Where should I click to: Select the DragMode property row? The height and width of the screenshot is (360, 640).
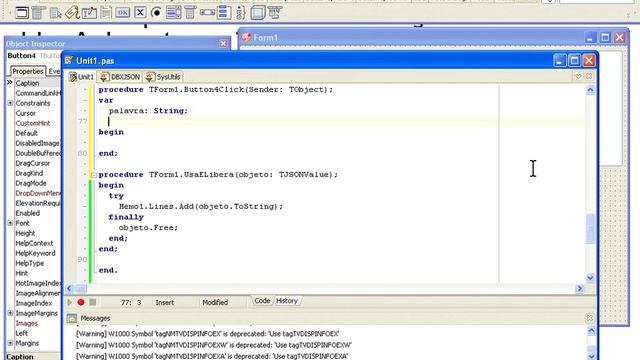tap(37, 183)
